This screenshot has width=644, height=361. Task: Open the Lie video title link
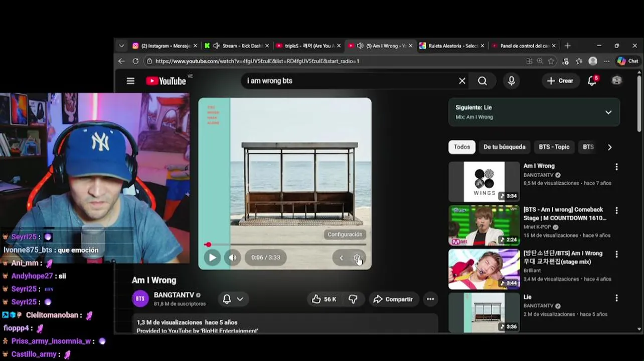[527, 297]
